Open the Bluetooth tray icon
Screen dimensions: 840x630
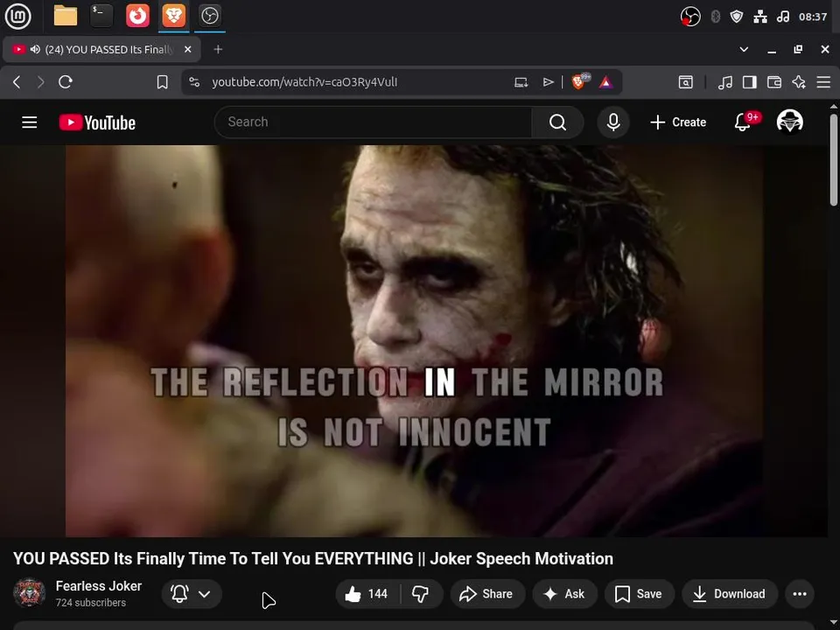click(x=715, y=17)
